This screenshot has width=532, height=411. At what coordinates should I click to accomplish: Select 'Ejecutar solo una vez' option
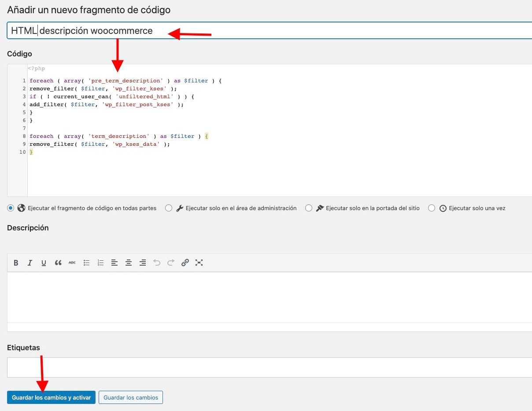(x=432, y=208)
